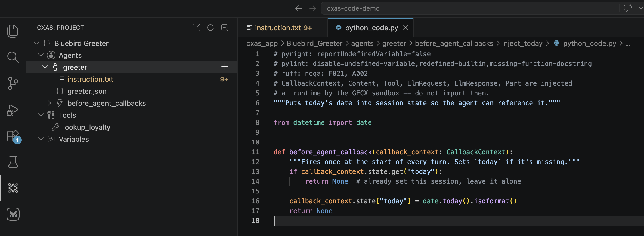
Task: Select the lookup_loyalty tool
Action: [x=86, y=127]
